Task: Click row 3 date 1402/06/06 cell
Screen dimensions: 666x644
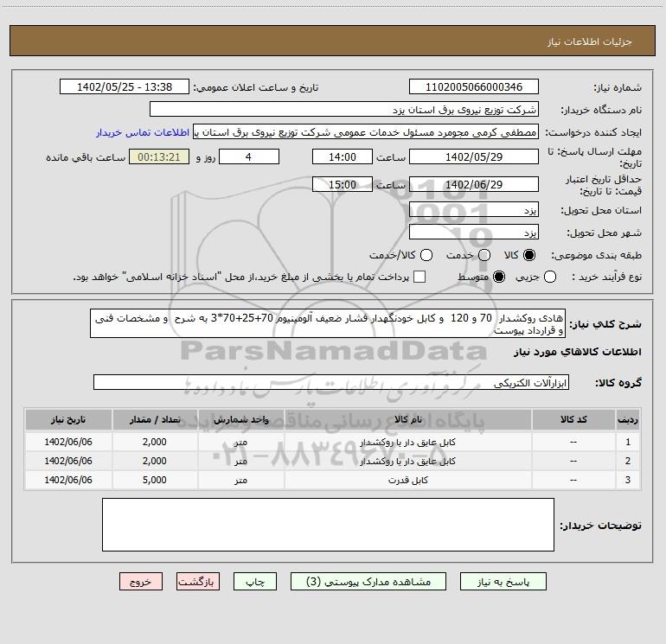Action: click(68, 480)
